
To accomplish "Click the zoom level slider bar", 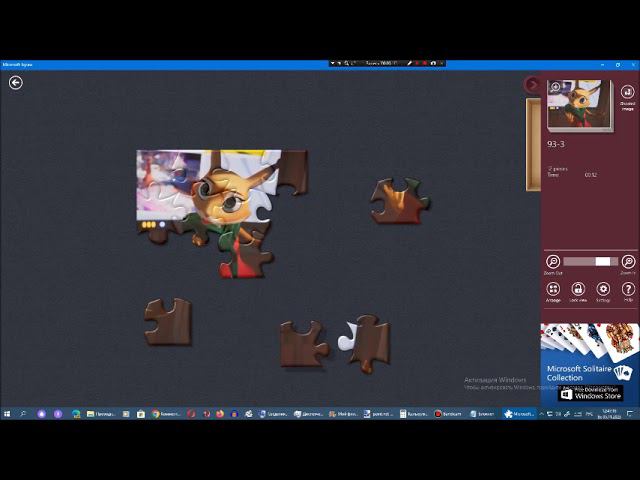I will 590,262.
